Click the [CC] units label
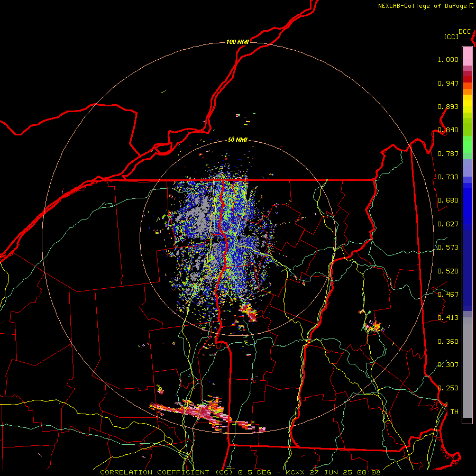The width and height of the screenshot is (476, 476). [x=451, y=36]
